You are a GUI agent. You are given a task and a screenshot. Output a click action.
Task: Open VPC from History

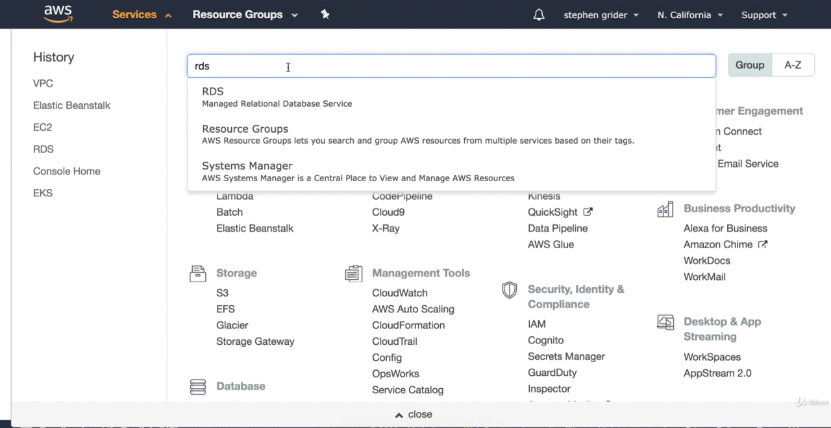tap(43, 84)
